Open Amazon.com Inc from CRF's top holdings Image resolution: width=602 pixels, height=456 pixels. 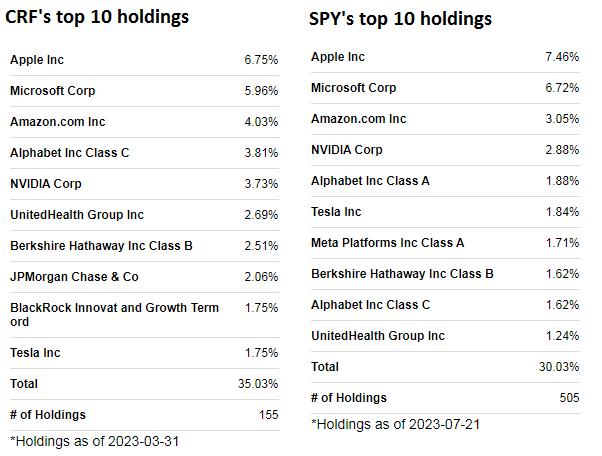(x=57, y=122)
